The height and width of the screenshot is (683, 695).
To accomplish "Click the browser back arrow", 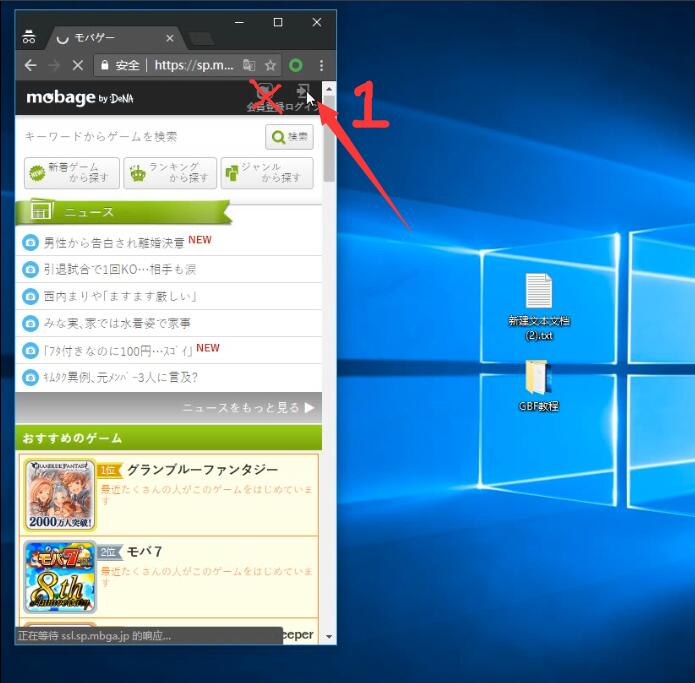I will coord(30,66).
